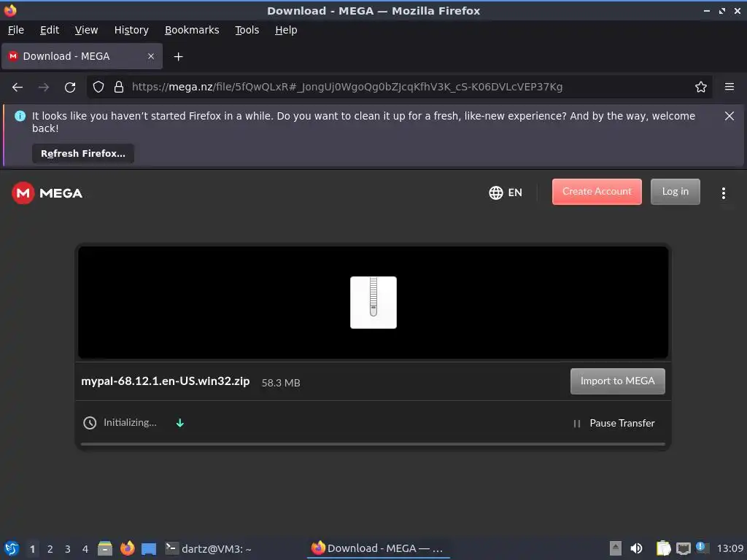Open the Firefox hamburger menu
Viewport: 747px width, 560px height.
click(729, 87)
